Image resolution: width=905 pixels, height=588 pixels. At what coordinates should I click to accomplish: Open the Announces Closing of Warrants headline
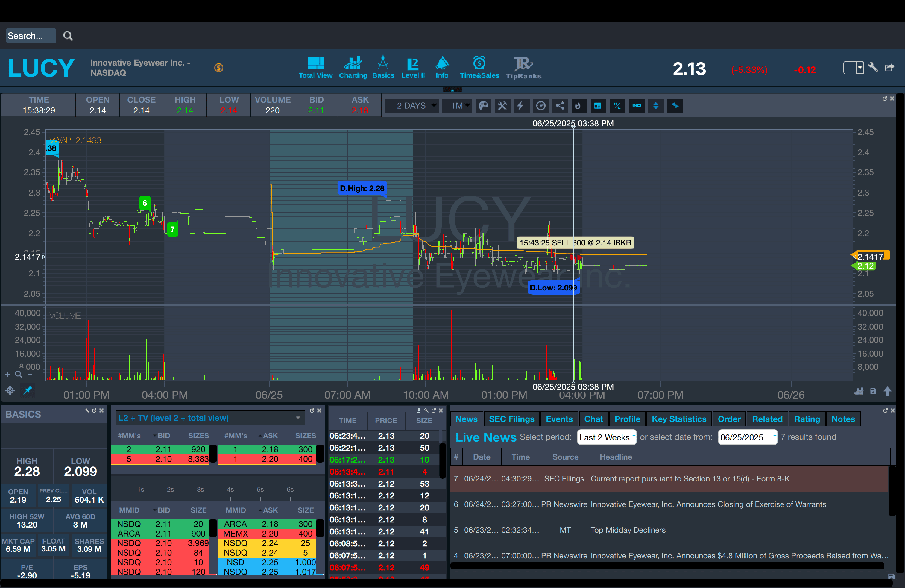click(x=708, y=504)
